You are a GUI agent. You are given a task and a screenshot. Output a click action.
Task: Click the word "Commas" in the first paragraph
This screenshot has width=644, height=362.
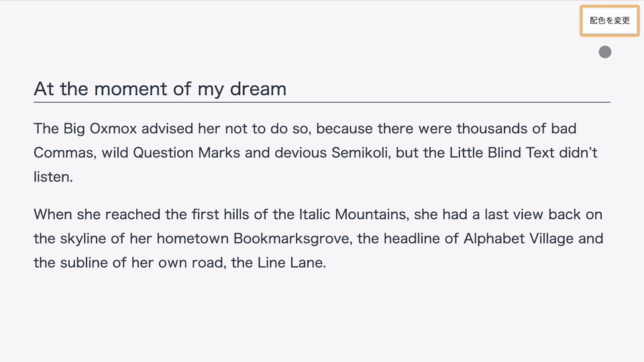tap(64, 152)
